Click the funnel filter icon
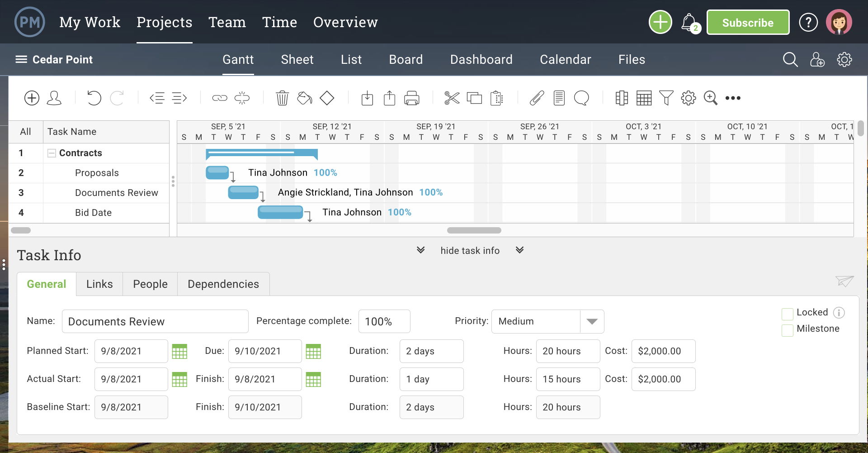 [666, 98]
